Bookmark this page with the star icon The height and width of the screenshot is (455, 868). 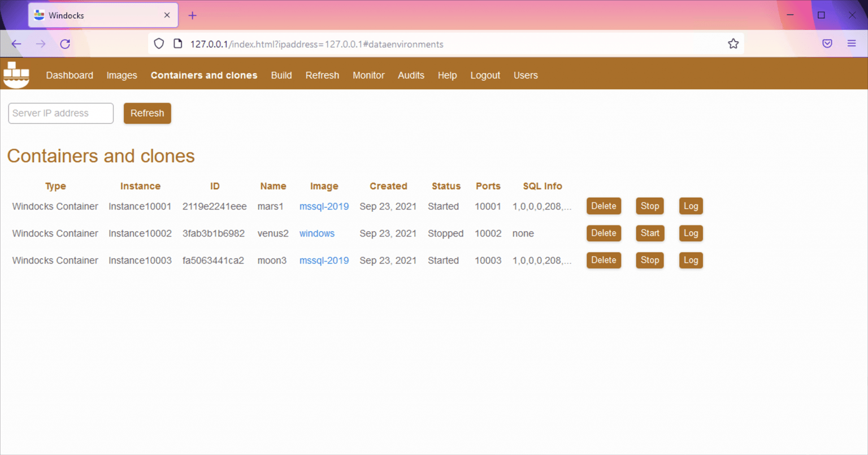pos(733,44)
